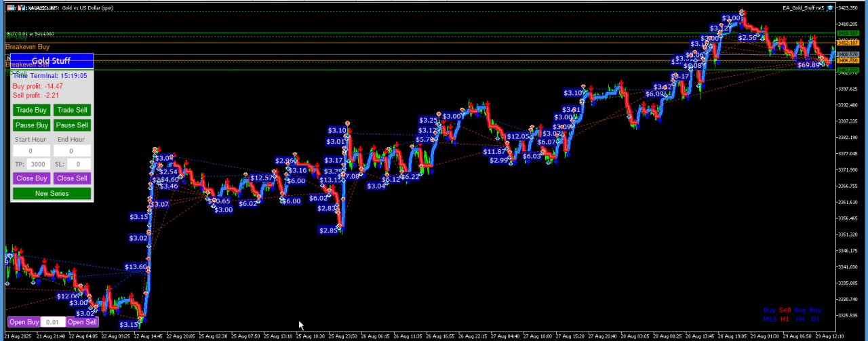Click the $5.76 profit label
The image size is (868, 341).
425,140
